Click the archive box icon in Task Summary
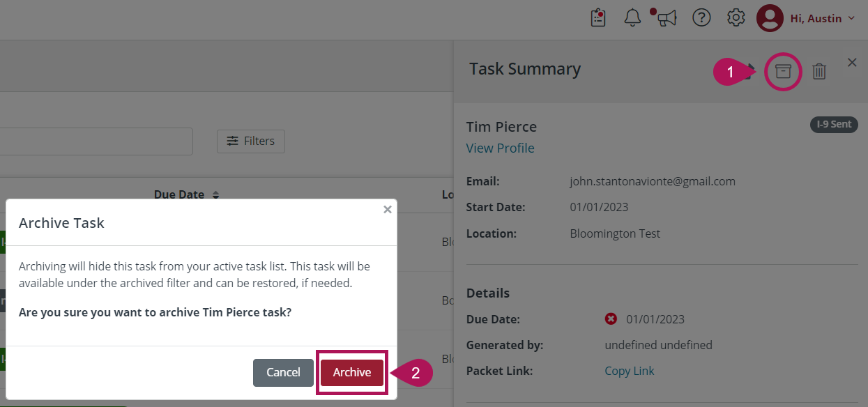Screen dimensions: 868x407 (783, 71)
